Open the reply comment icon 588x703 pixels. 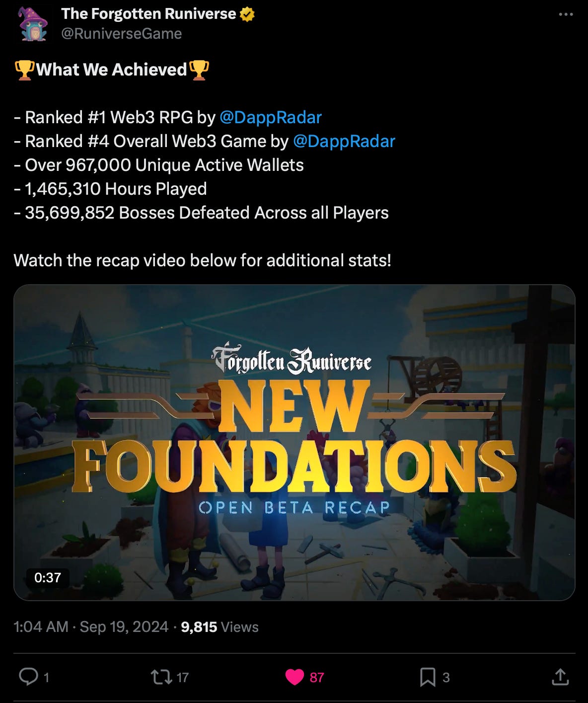tap(28, 677)
